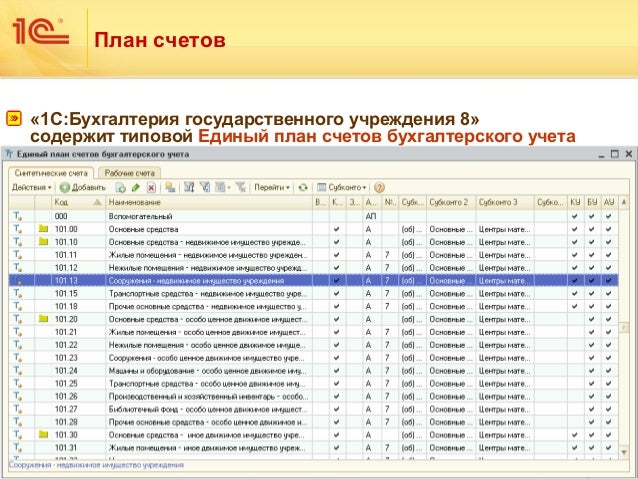
Task: Select row 101.15 Транспортные средства
Action: 313,293
